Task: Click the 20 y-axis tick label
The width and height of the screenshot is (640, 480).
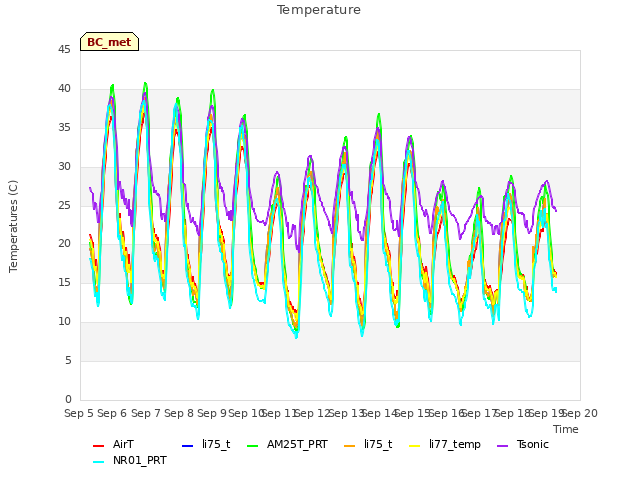Action: click(x=64, y=244)
